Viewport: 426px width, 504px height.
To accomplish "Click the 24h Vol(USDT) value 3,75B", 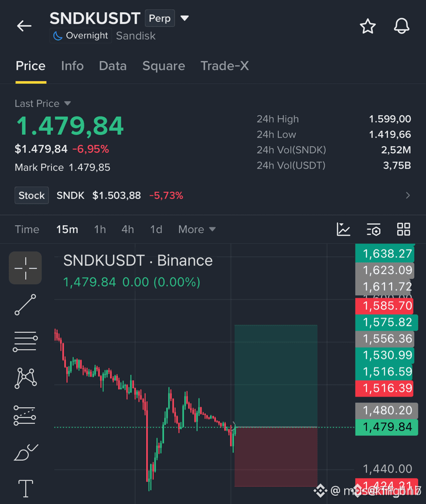I will coord(397,165).
